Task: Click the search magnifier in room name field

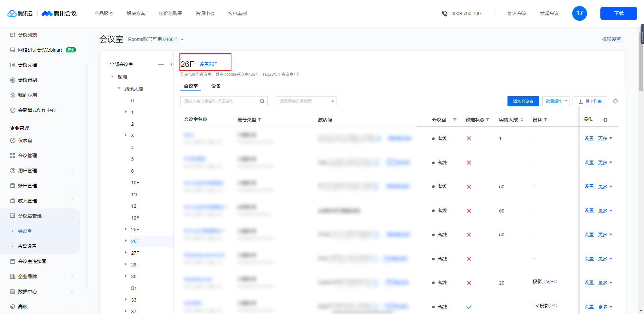Action: [x=262, y=101]
